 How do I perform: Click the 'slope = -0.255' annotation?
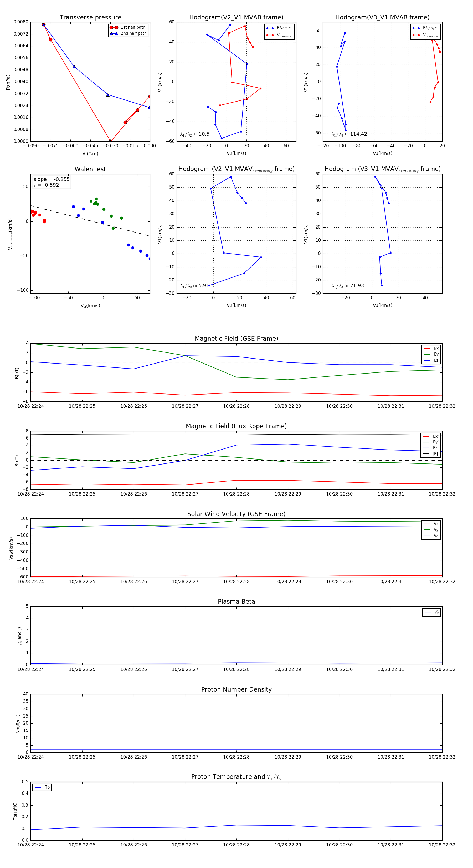[x=52, y=179]
